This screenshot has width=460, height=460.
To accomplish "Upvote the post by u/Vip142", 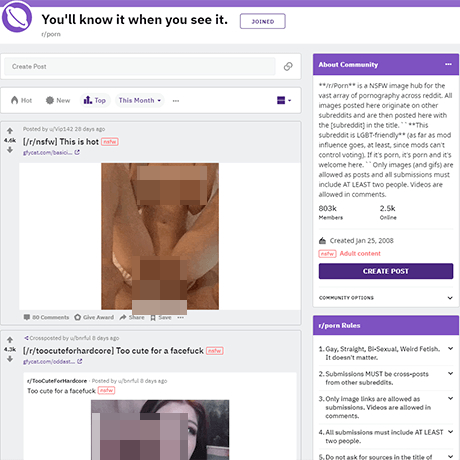I will coord(10,131).
